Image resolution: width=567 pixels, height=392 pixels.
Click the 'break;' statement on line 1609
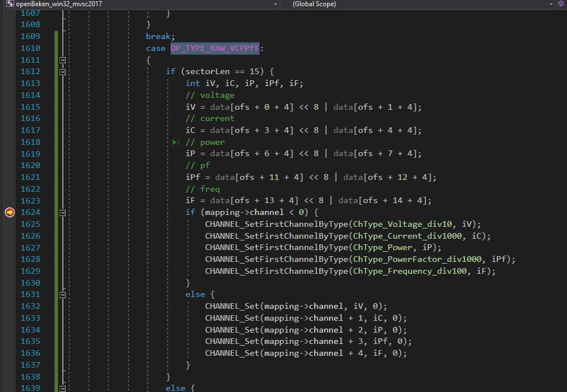click(160, 36)
